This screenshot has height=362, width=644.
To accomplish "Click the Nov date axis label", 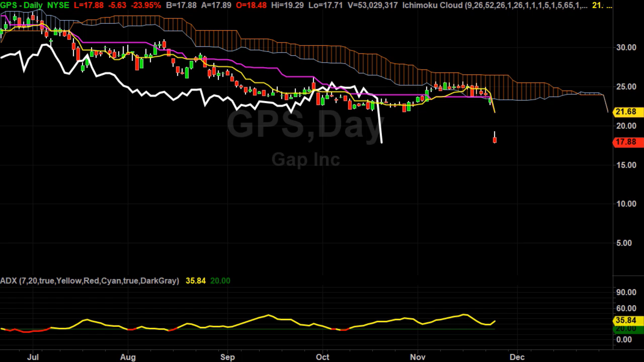I will click(x=418, y=357).
